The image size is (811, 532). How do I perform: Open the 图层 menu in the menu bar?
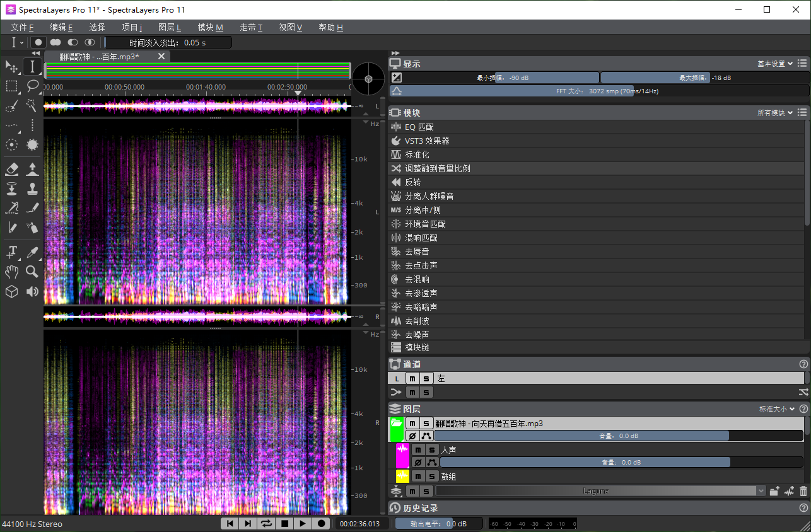click(169, 27)
